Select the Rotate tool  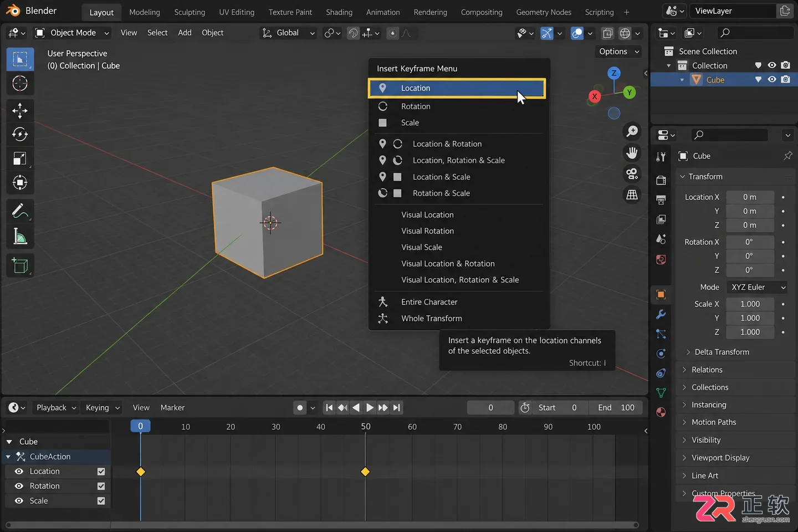[20, 134]
